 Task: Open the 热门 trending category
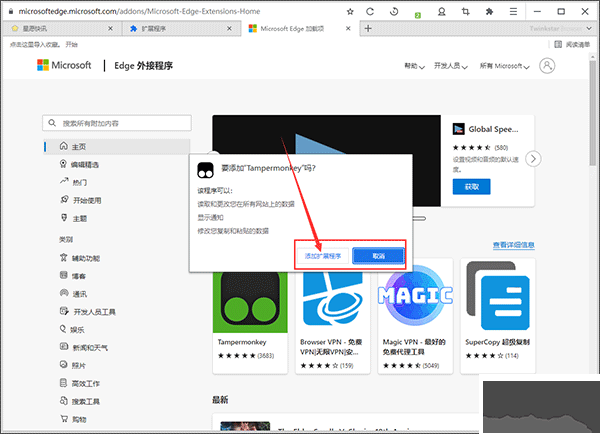point(73,182)
